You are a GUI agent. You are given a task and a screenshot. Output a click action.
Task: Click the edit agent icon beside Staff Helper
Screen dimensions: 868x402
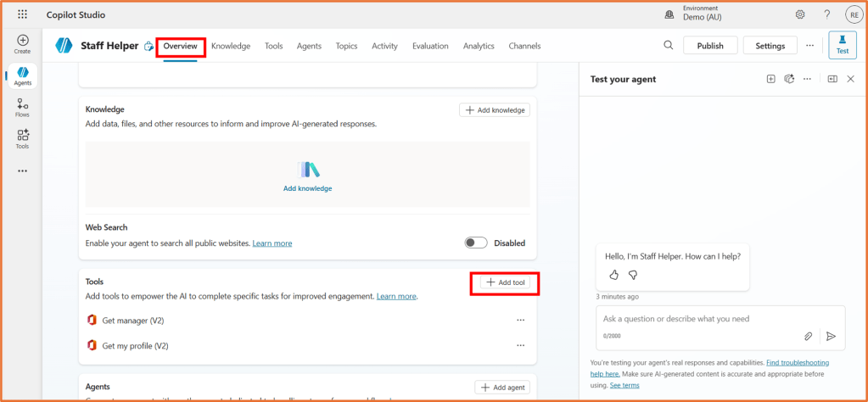pos(148,47)
